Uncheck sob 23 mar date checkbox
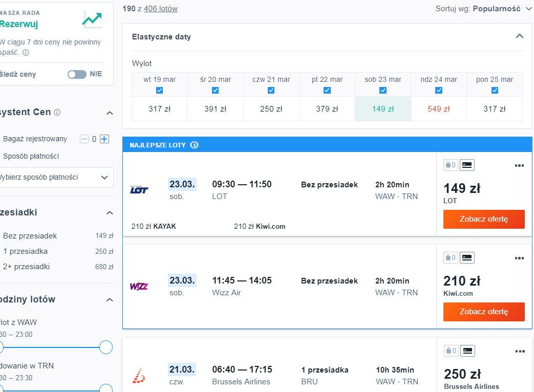The image size is (534, 392). (383, 90)
